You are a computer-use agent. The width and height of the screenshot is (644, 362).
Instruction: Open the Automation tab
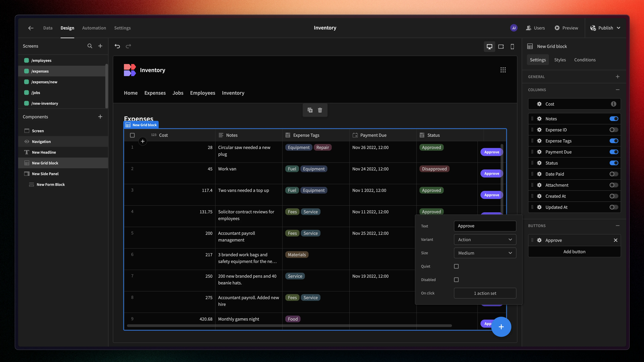click(x=94, y=28)
